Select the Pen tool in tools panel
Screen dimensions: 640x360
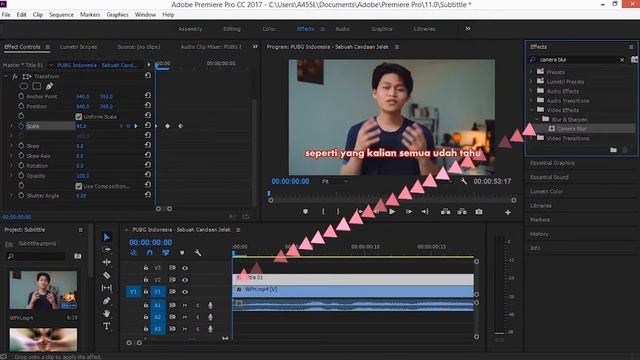pyautogui.click(x=107, y=301)
